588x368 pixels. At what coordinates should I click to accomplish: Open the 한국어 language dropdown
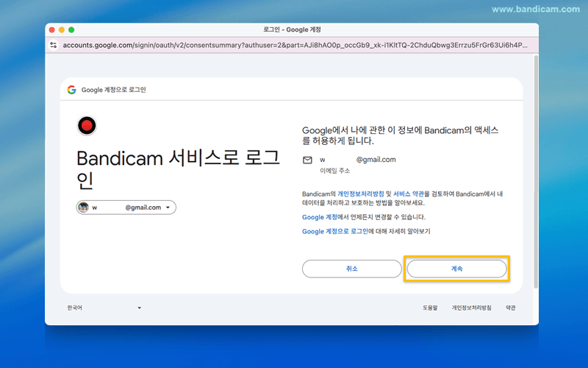(104, 308)
